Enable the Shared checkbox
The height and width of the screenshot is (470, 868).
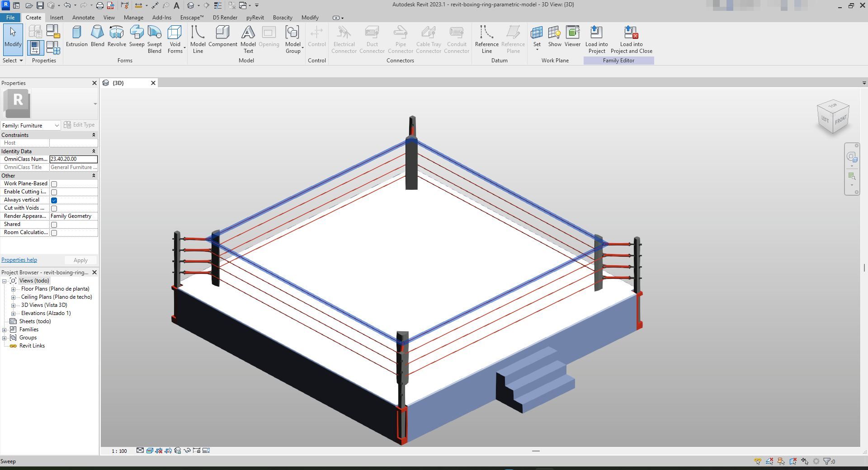pos(54,225)
